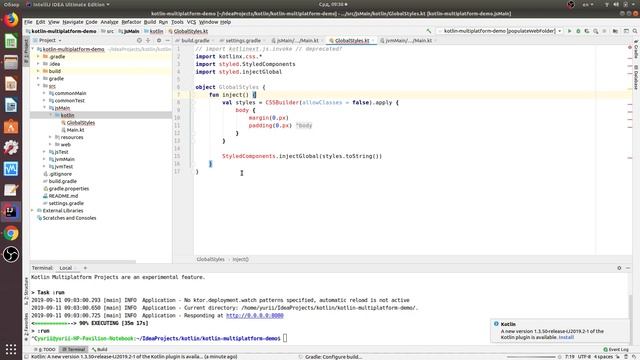640x360 pixels.
Task: Switch to the build.gradle editor tab
Action: pyautogui.click(x=195, y=40)
